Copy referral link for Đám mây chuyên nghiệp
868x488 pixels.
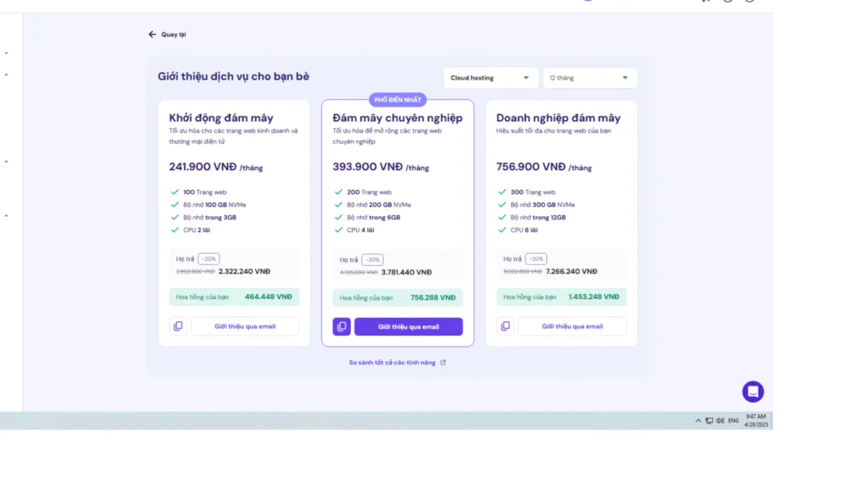click(342, 326)
